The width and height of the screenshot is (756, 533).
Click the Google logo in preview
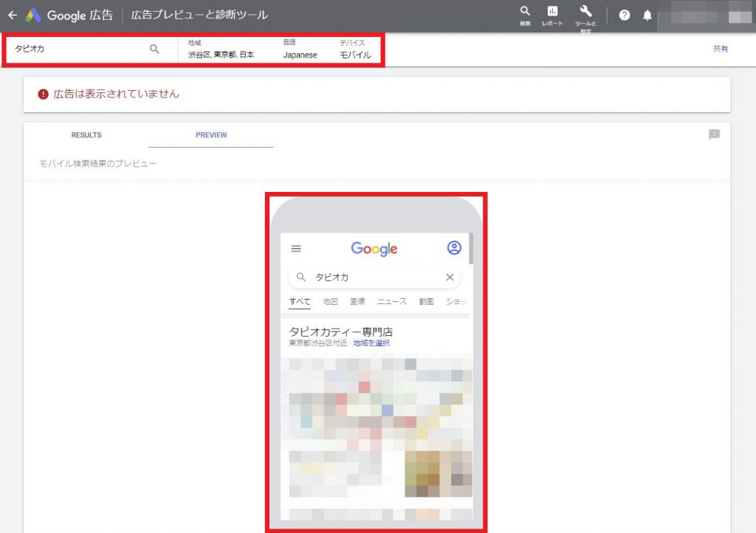pos(374,249)
